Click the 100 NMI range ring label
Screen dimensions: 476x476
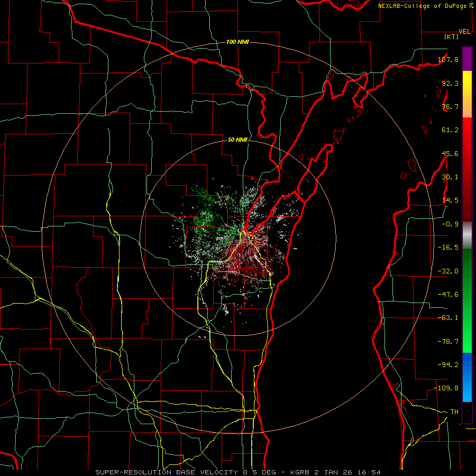tap(237, 42)
